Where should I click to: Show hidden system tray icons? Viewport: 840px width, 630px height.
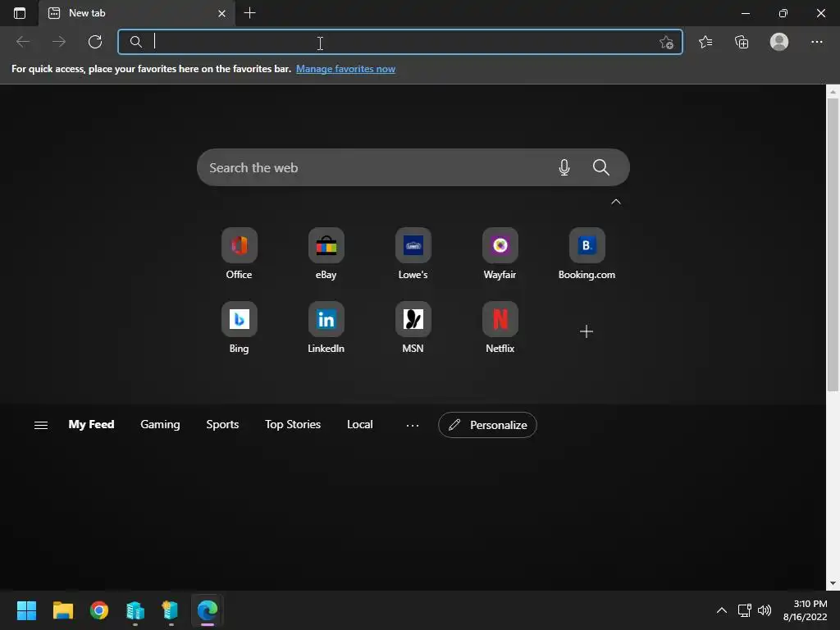coord(722,610)
